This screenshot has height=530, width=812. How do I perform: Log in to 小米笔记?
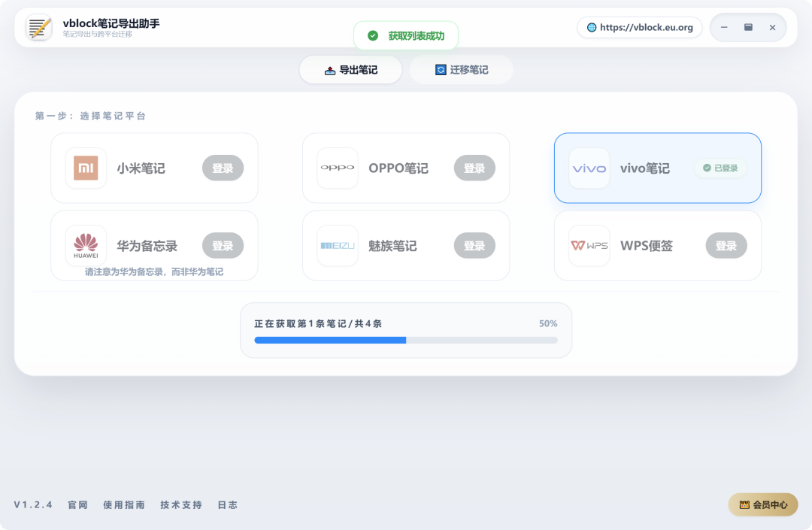(x=223, y=168)
